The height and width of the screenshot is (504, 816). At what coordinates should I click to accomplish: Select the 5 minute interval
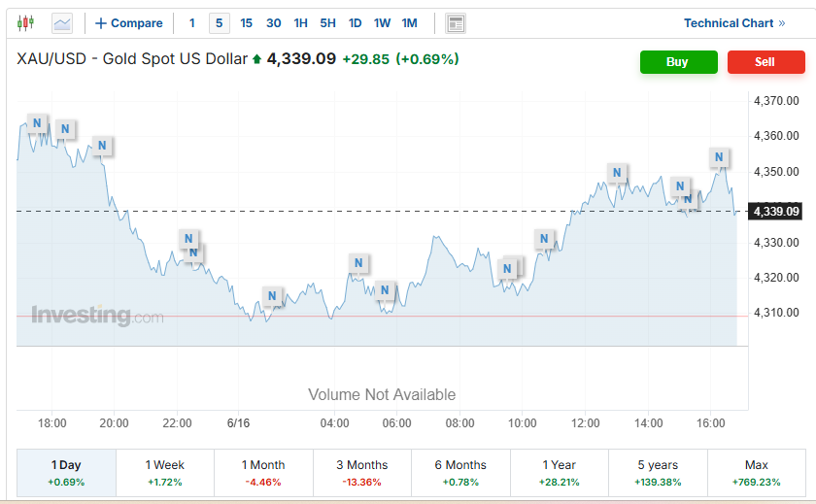(x=220, y=23)
